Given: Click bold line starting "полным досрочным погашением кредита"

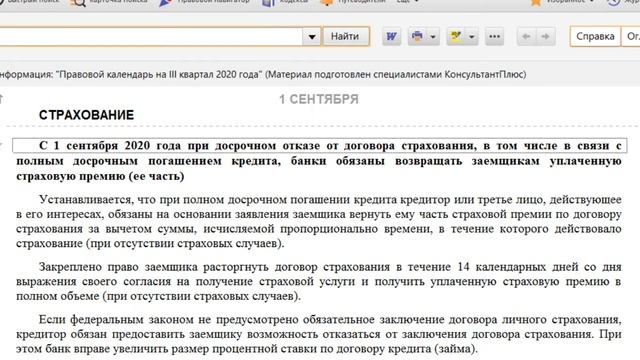Looking at the screenshot, I should pyautogui.click(x=319, y=161).
